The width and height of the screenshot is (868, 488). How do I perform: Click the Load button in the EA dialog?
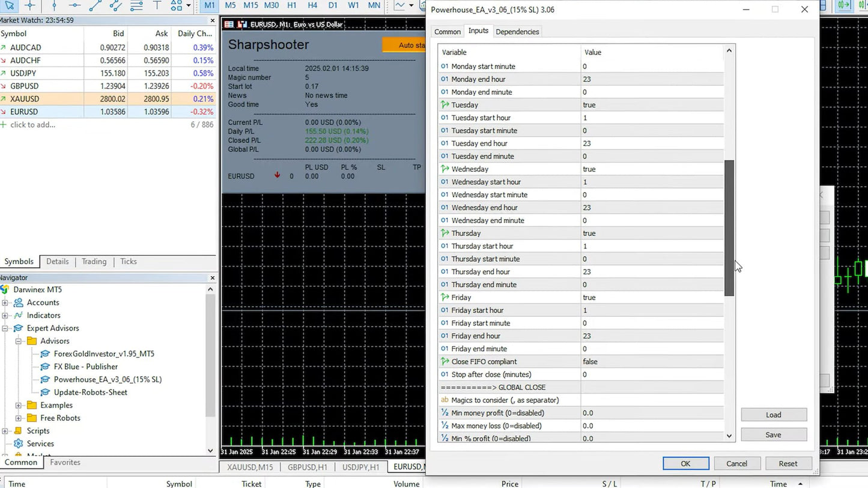774,414
